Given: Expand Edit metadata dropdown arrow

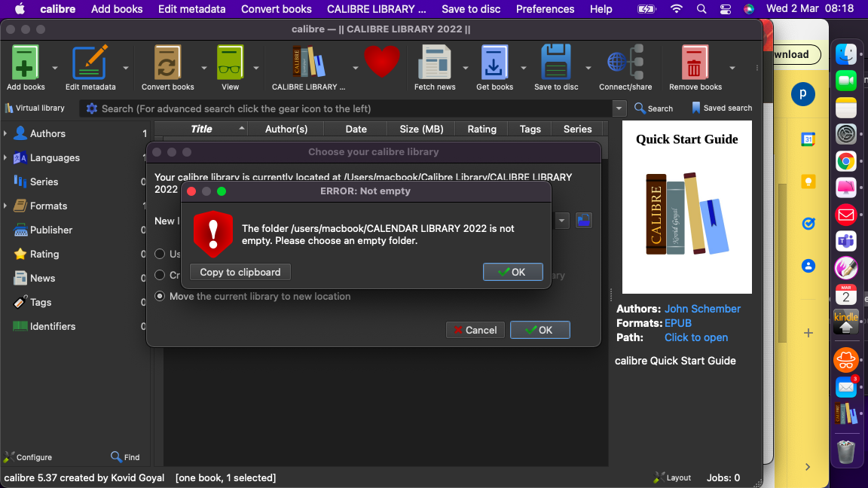Looking at the screenshot, I should (126, 68).
